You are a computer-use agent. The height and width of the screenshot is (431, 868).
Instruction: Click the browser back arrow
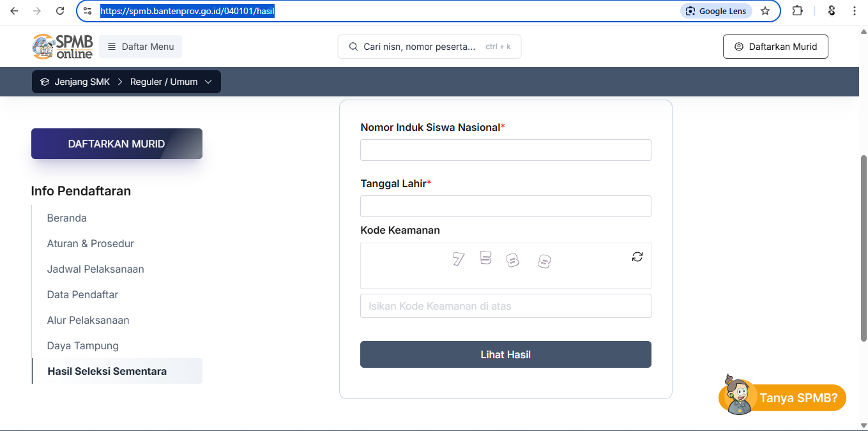coord(14,11)
